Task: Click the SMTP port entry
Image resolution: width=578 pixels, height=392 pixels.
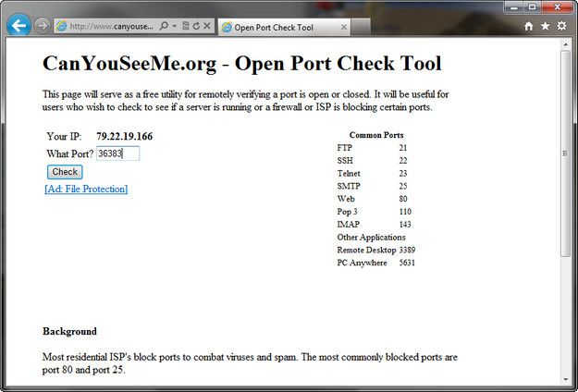Action: pyautogui.click(x=372, y=186)
